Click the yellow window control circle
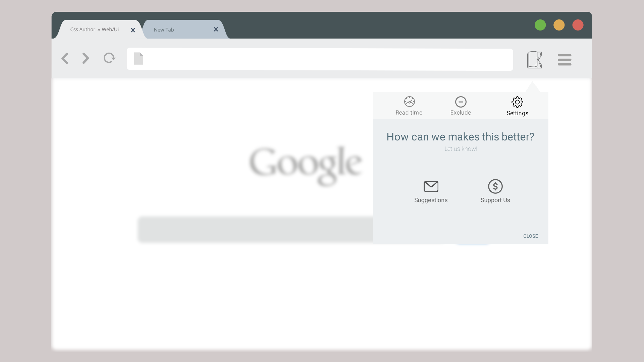Screen dimensions: 644x362 coord(559,25)
